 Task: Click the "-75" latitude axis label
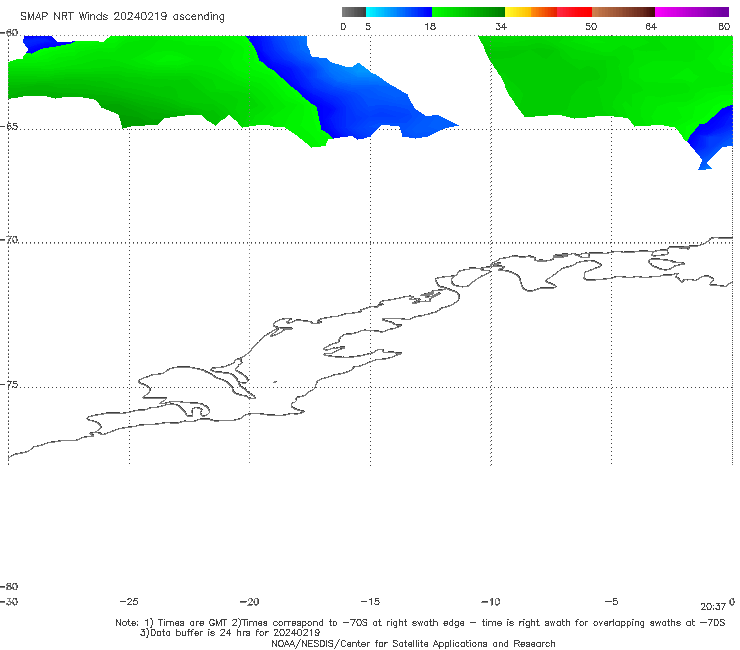9,385
